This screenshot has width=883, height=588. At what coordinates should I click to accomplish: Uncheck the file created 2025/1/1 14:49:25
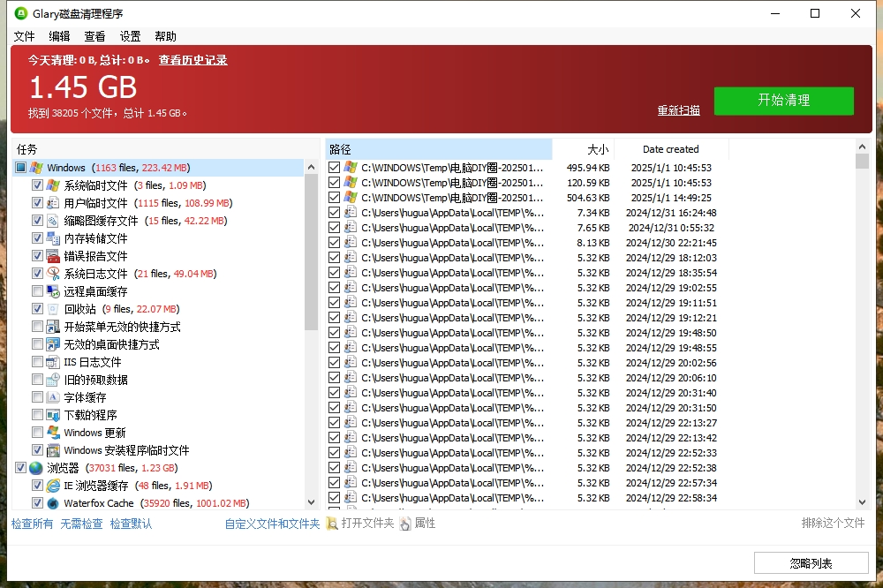pyautogui.click(x=334, y=198)
